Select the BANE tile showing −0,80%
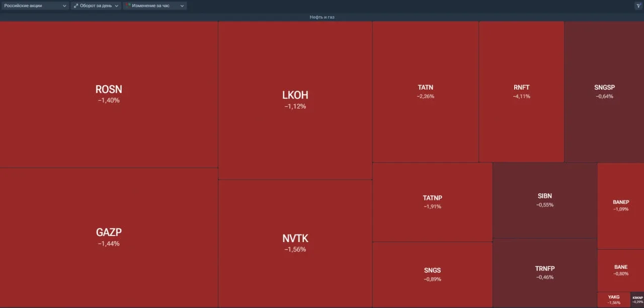 click(620, 270)
